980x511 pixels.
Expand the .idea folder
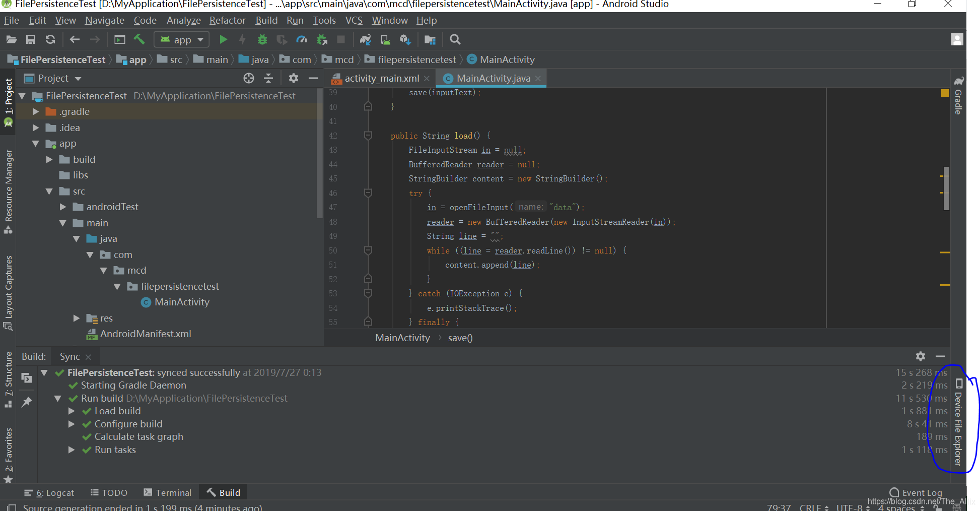tap(36, 127)
